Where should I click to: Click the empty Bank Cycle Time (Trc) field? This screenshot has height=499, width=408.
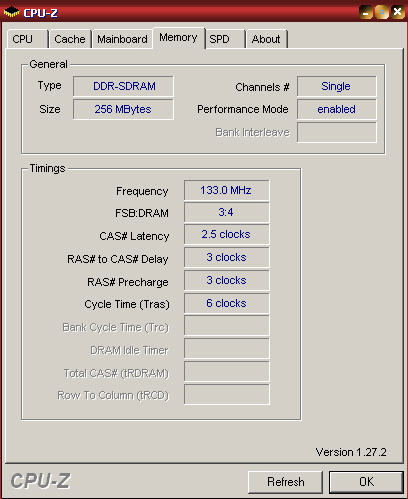click(x=227, y=326)
